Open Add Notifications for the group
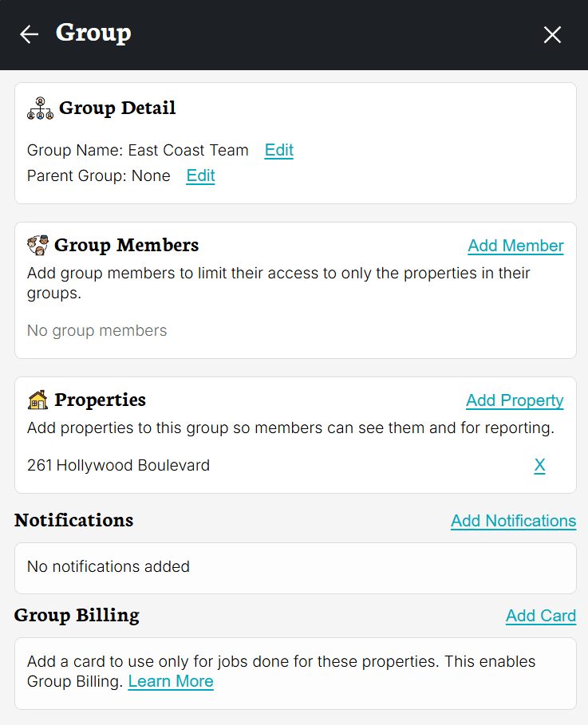The width and height of the screenshot is (588, 725). [x=513, y=521]
